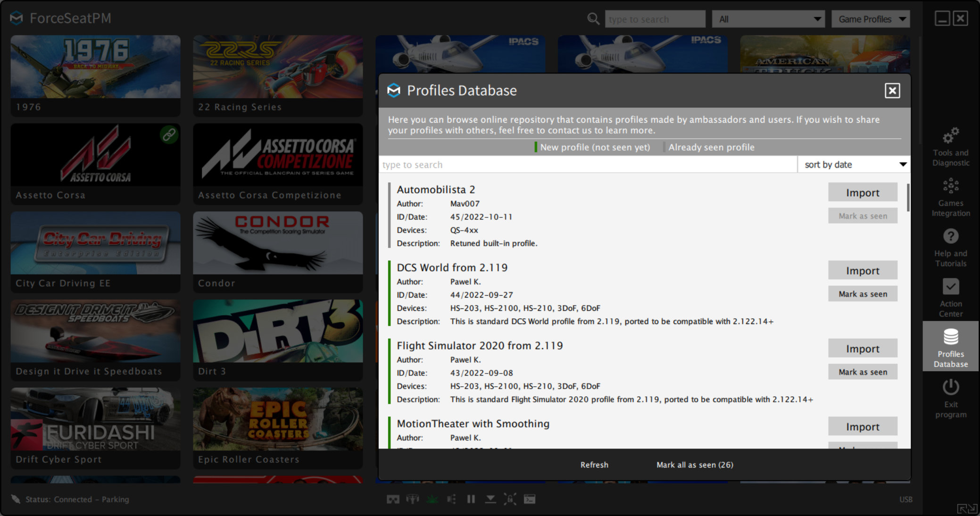Click the profiles database search field
Screen dimensions: 980x516
588,165
